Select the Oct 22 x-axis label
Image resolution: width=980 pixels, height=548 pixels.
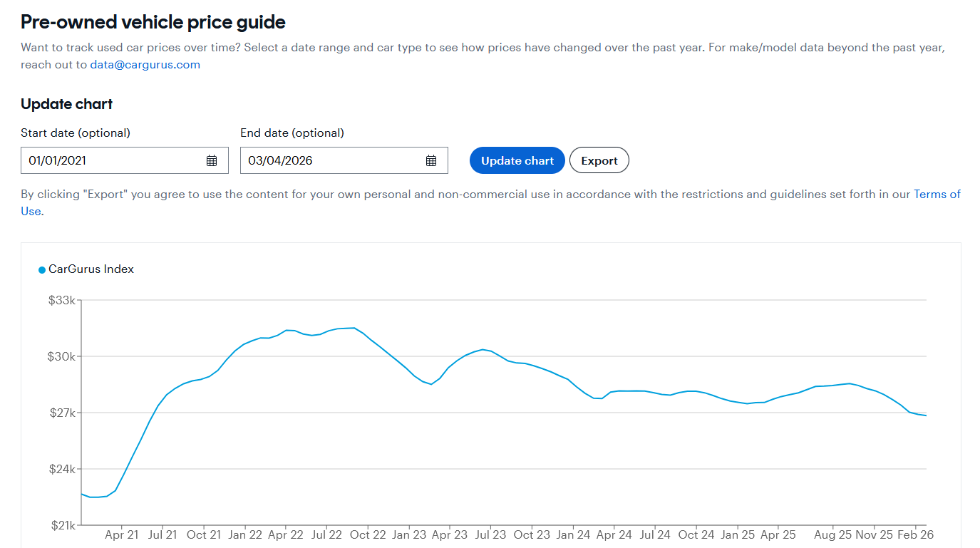click(x=368, y=534)
